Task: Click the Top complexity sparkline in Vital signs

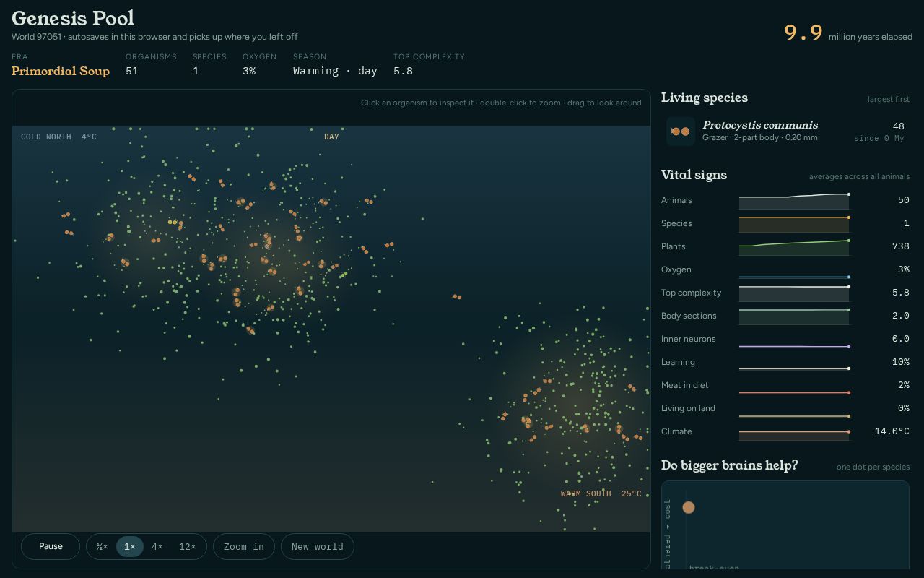Action: (x=794, y=293)
